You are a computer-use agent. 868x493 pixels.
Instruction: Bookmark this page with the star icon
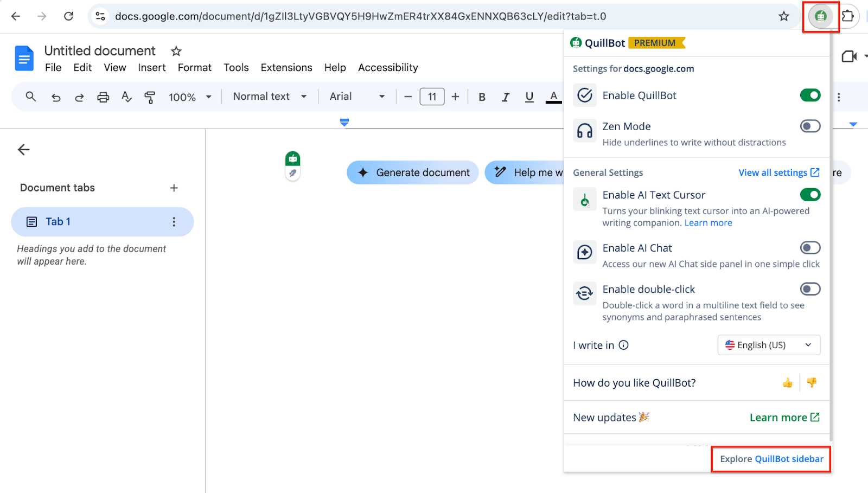[x=783, y=16]
